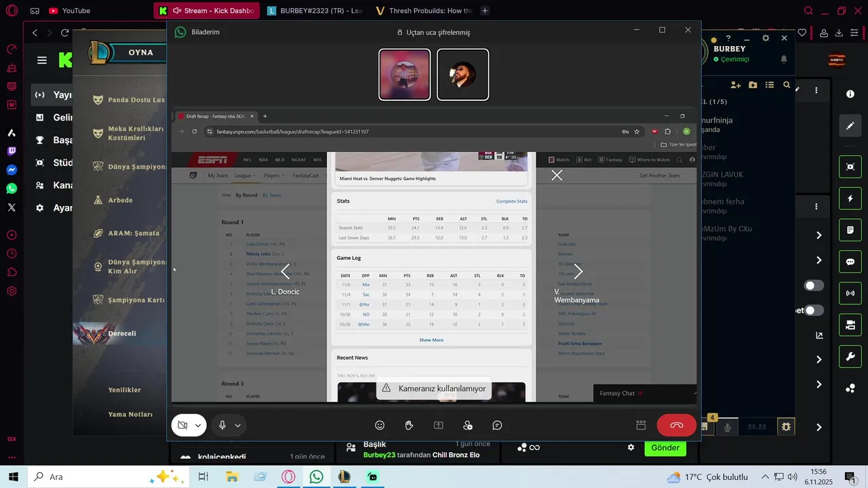Open Yama Notları link
This screenshot has height=488, width=868.
coord(130,414)
